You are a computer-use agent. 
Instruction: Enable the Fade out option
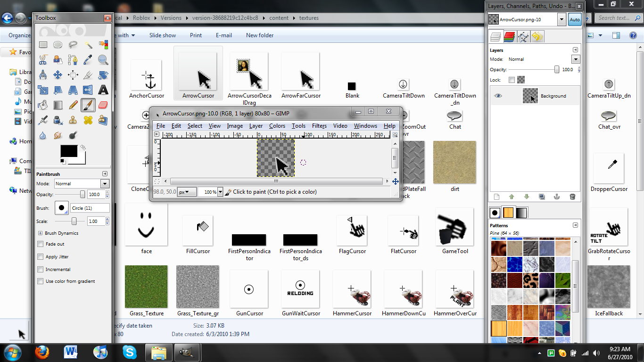pos(41,244)
